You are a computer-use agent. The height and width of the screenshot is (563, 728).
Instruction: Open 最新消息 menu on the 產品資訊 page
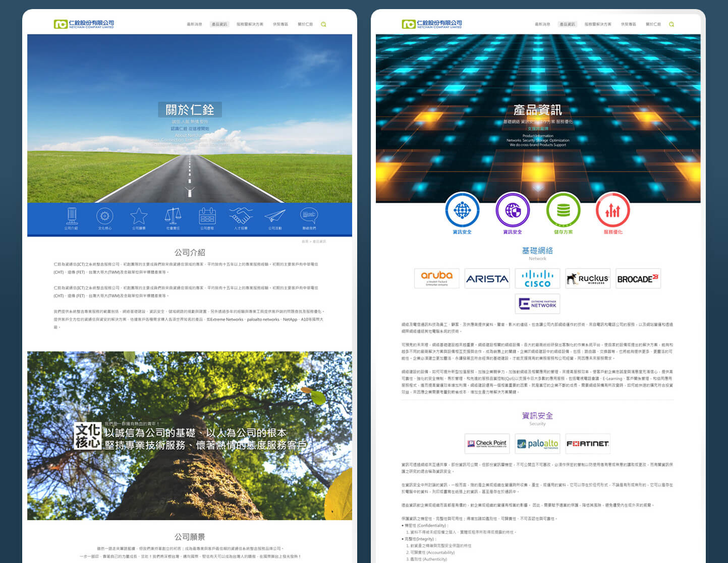point(542,24)
